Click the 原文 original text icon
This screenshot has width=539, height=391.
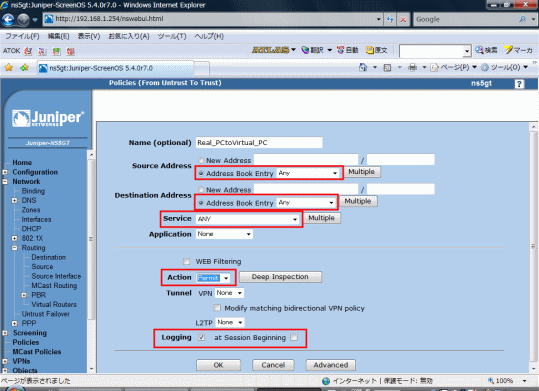[x=376, y=50]
